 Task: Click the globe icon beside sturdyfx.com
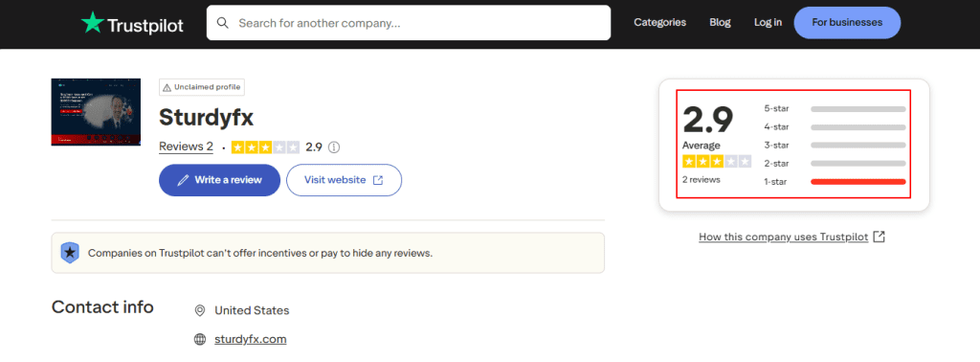200,339
